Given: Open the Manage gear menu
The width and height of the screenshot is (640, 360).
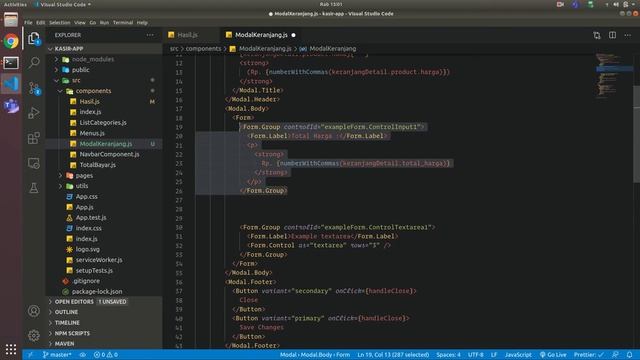Looking at the screenshot, I should tap(34, 336).
